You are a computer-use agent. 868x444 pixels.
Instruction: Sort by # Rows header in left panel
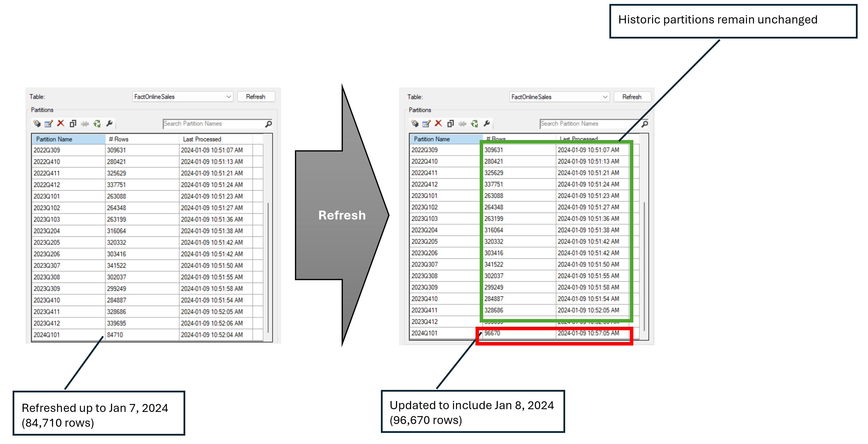click(142, 139)
